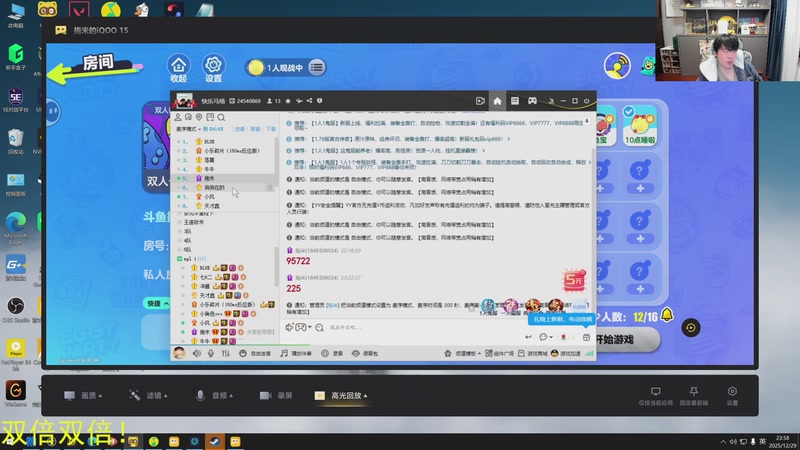
Task: Click the member count 13 in YY header
Action: tap(274, 101)
